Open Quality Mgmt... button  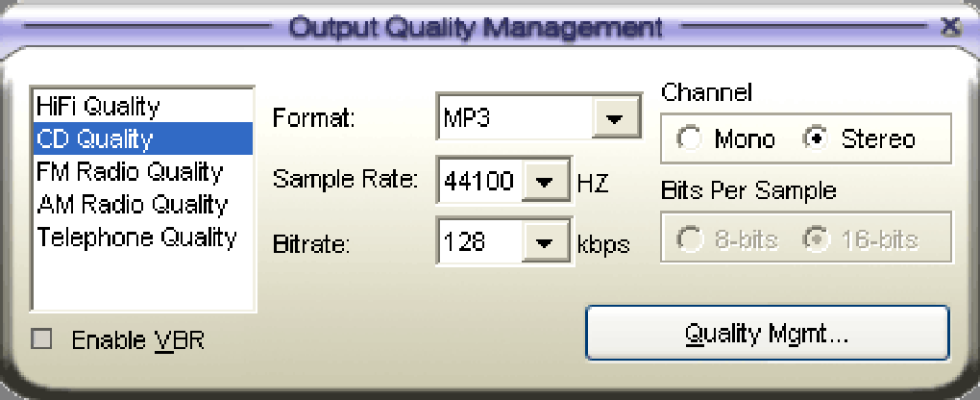pos(767,333)
